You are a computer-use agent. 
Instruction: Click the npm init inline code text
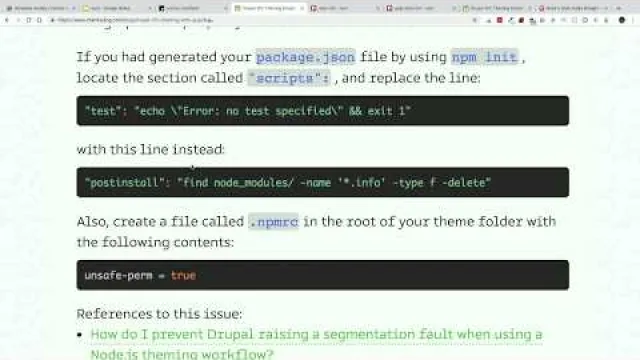pos(485,57)
